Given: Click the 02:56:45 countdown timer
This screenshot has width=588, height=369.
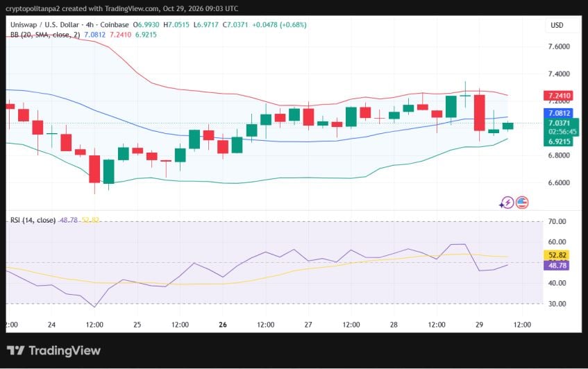Looking at the screenshot, I should pos(561,132).
